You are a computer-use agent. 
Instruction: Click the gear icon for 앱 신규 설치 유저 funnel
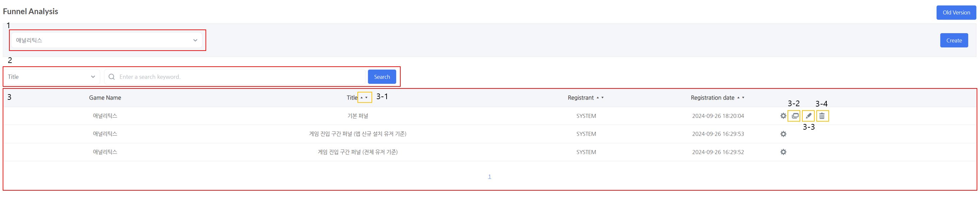point(783,134)
